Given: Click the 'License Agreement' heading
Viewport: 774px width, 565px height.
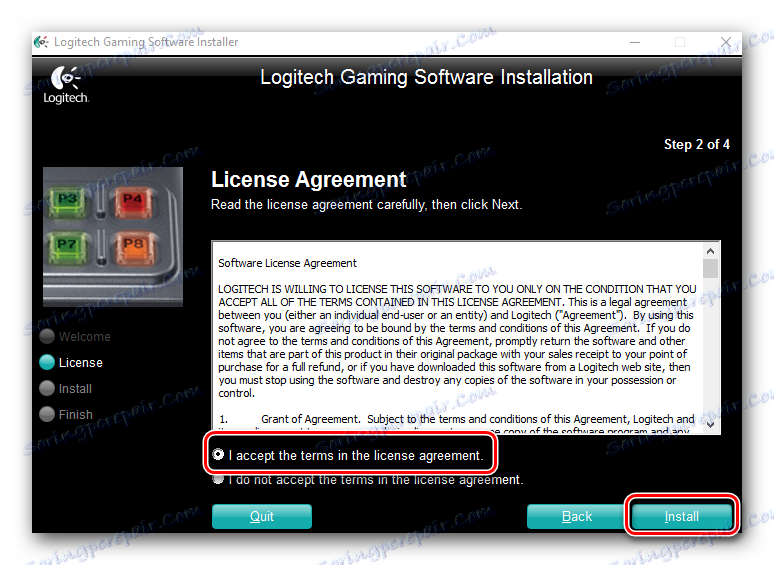Looking at the screenshot, I should [309, 179].
